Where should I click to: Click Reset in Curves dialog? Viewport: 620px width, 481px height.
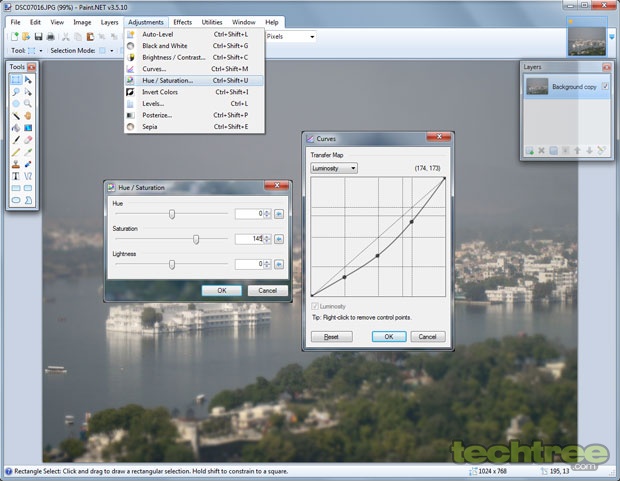tap(331, 337)
